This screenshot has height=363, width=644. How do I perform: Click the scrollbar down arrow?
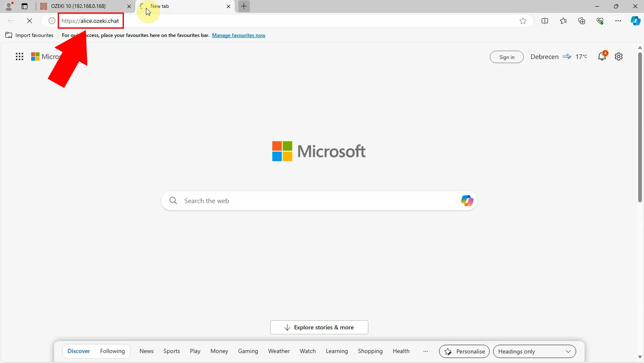tap(640, 357)
